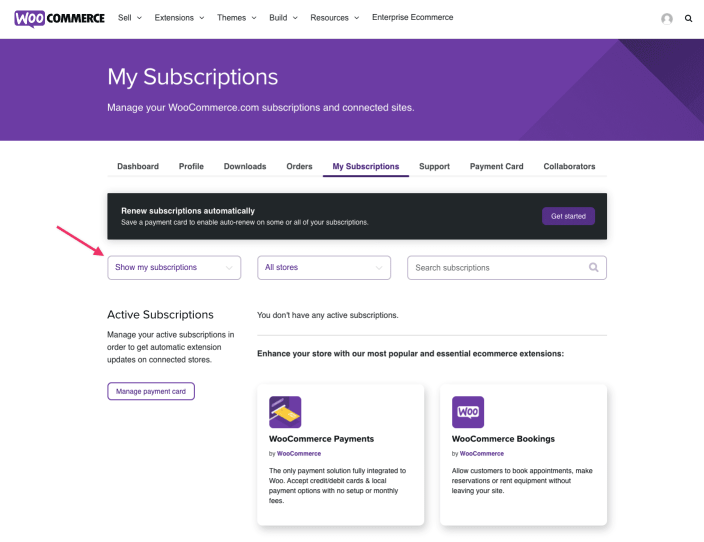Expand the Build menu
This screenshot has width=704, height=542.
(x=283, y=18)
